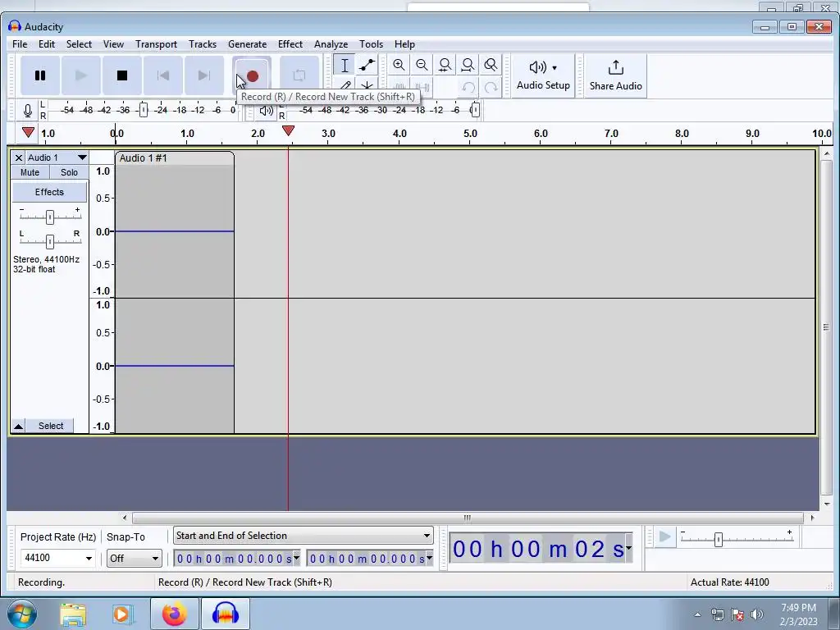
Task: Collapse the track with the arrow button
Action: click(x=18, y=426)
